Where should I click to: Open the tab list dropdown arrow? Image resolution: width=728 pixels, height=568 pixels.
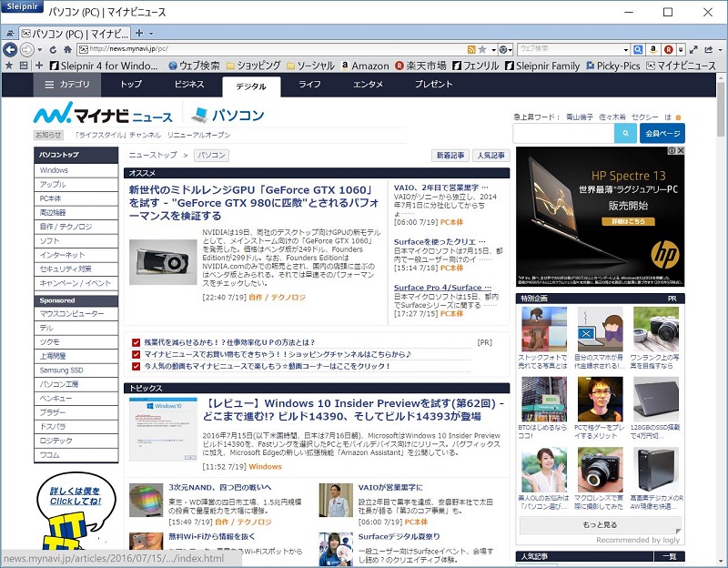pos(151,34)
